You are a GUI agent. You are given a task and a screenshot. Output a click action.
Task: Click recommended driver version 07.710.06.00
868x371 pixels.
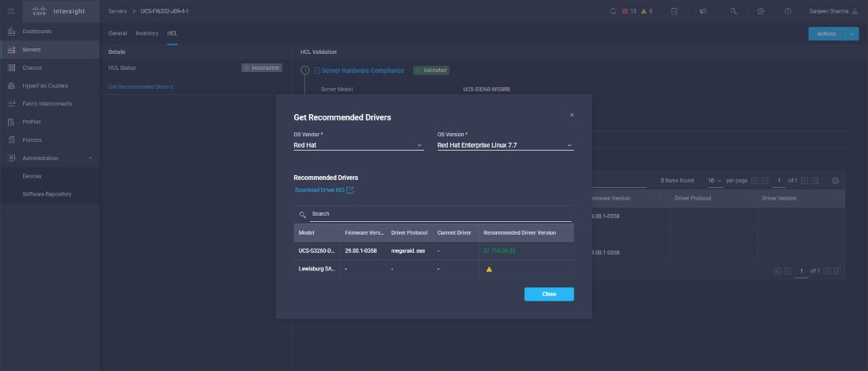499,251
